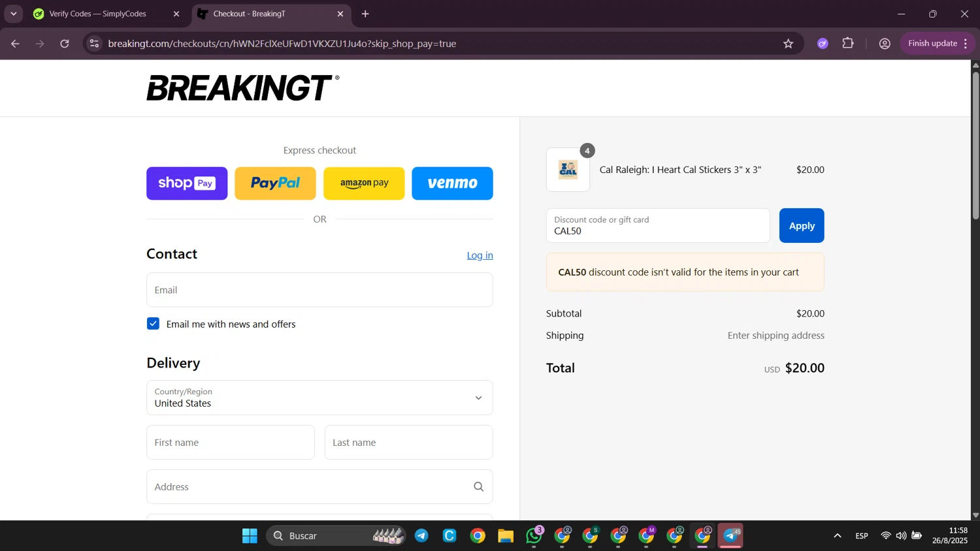Click the Enter shipping address text
Image resolution: width=980 pixels, height=551 pixels.
(x=776, y=336)
